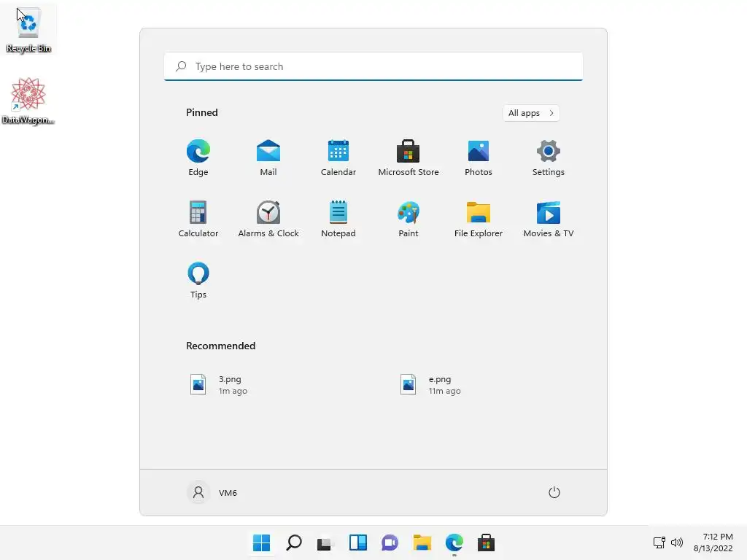Open Microsoft Store from pinned apps
Viewport: 747px width, 560px height.
pos(409,157)
